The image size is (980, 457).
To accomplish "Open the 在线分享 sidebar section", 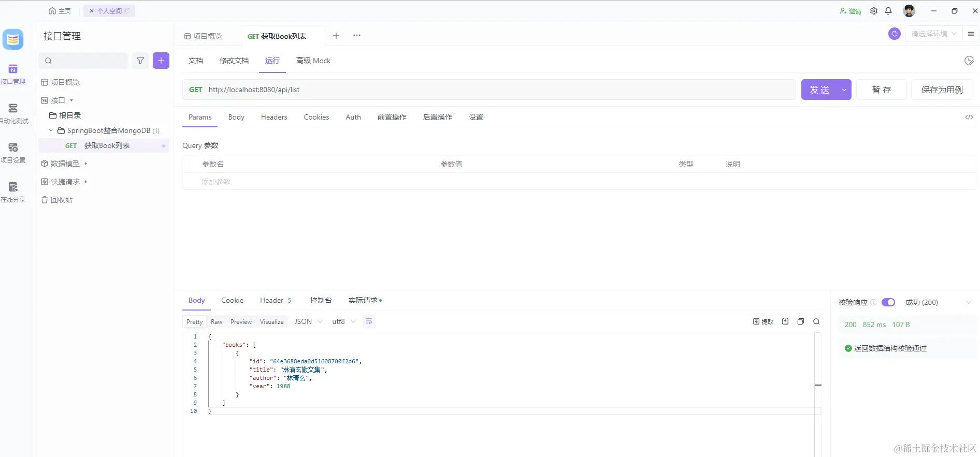I will 13,193.
